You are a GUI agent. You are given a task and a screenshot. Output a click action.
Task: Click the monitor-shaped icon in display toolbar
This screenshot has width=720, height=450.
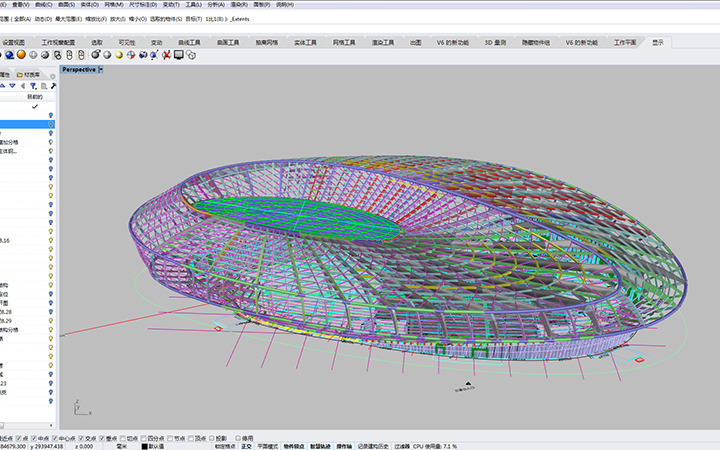178,55
